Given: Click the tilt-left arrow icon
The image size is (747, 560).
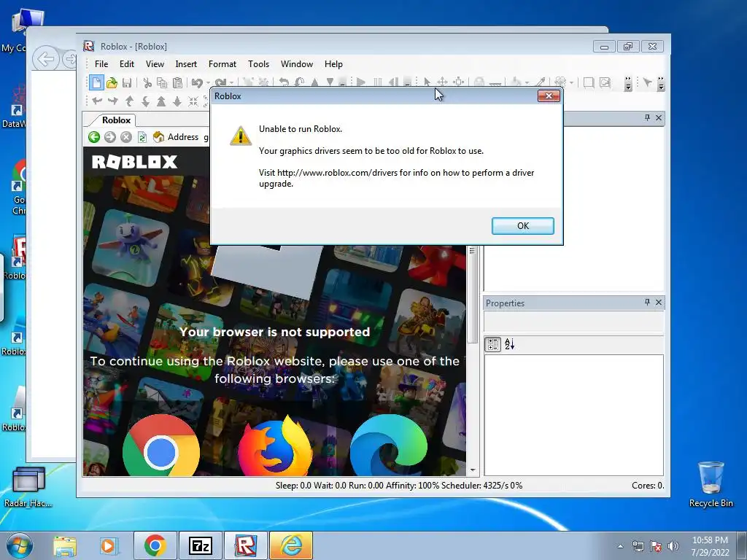Looking at the screenshot, I should click(x=97, y=101).
